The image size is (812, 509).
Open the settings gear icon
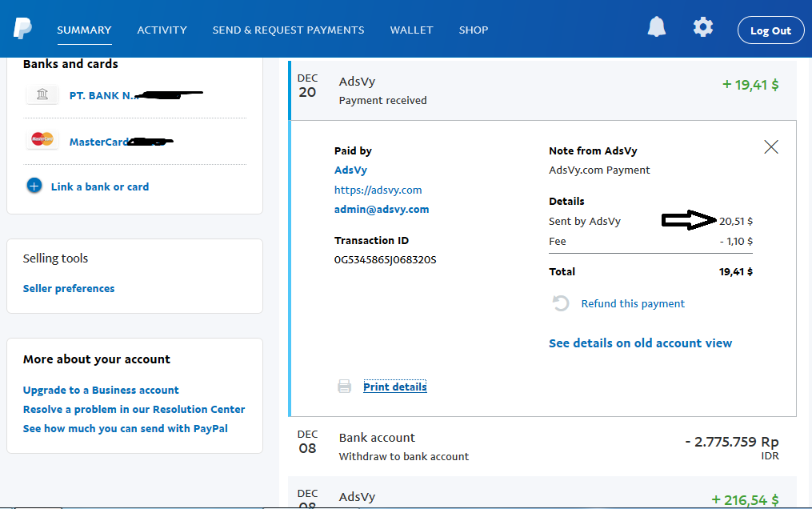[702, 26]
